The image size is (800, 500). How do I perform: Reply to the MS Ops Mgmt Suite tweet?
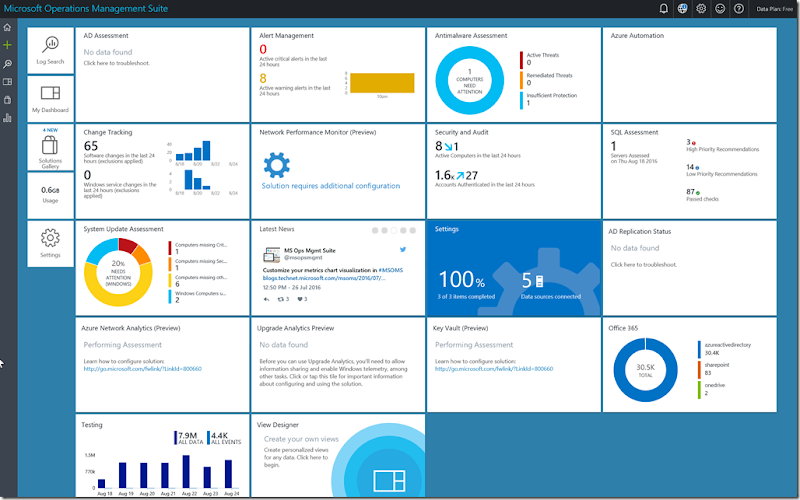pyautogui.click(x=266, y=299)
